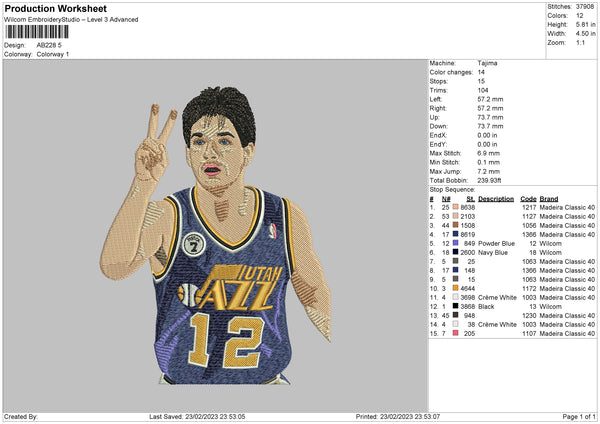Click the 'Page 1 of 1' footer text
This screenshot has width=600, height=424.
[579, 416]
